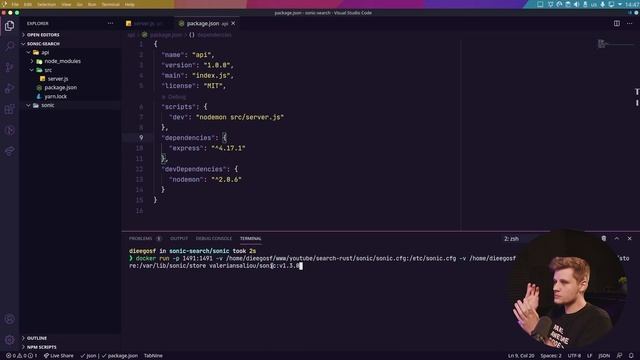The width and height of the screenshot is (640, 360).
Task: Open Run and Debug view icon
Action: pos(9,88)
